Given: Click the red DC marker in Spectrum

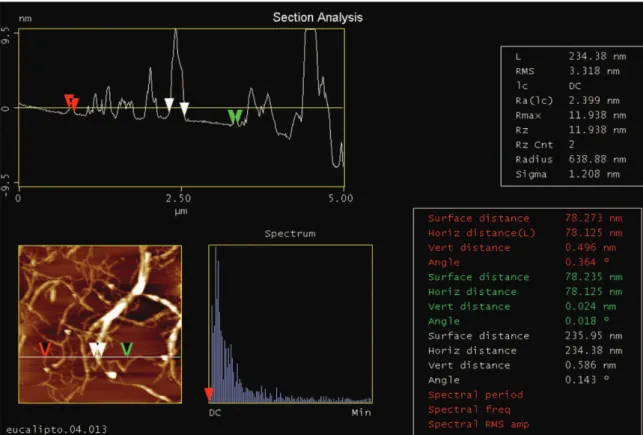Looking at the screenshot, I should click(209, 394).
